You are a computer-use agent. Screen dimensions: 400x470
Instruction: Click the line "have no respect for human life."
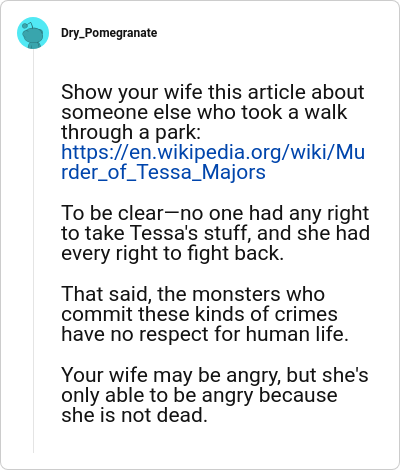205,334
